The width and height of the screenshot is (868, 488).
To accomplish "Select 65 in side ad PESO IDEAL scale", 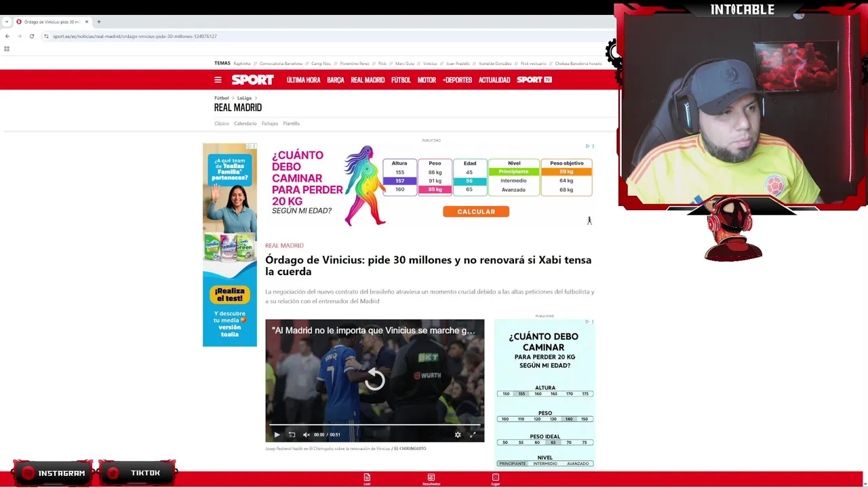I will tap(553, 443).
